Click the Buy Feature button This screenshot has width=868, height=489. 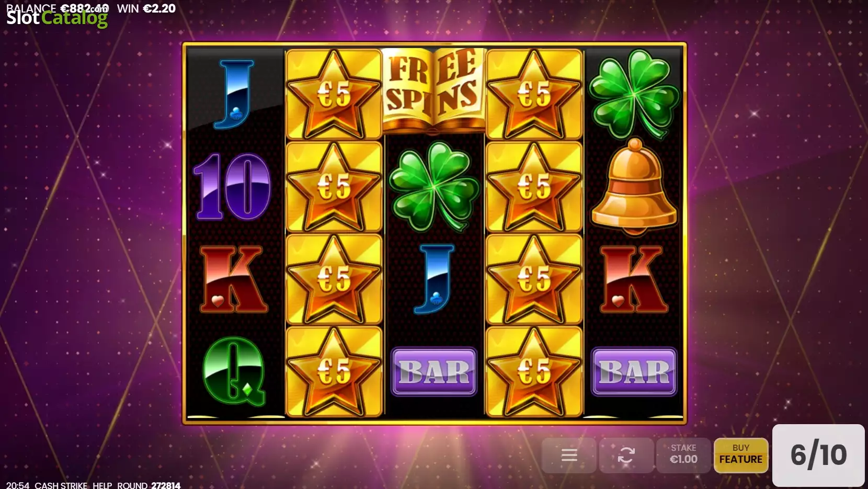click(x=740, y=455)
